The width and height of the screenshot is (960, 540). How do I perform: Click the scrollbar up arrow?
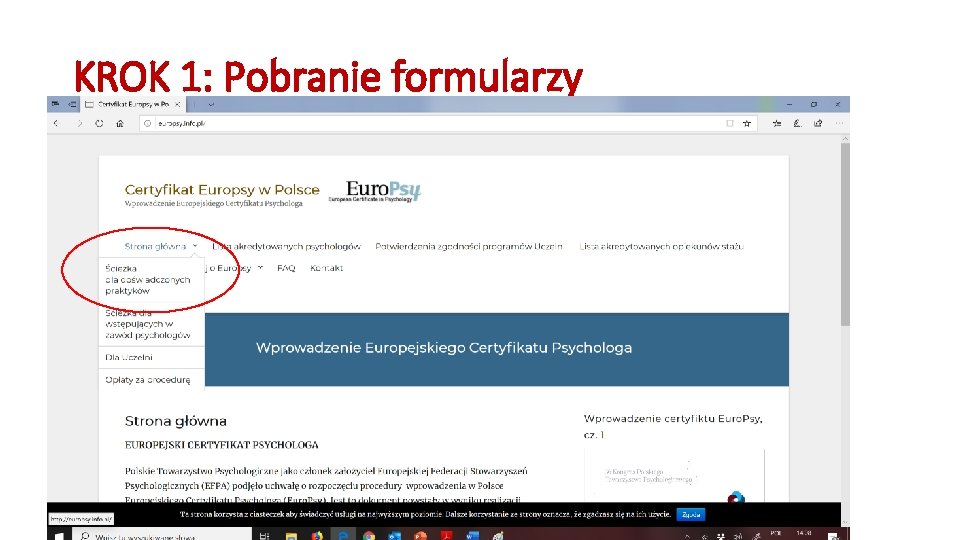(x=846, y=139)
